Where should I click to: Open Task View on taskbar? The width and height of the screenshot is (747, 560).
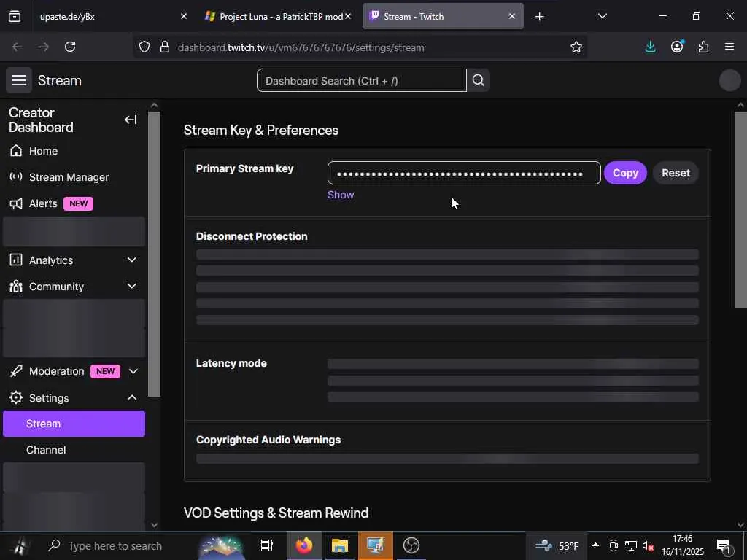(266, 545)
